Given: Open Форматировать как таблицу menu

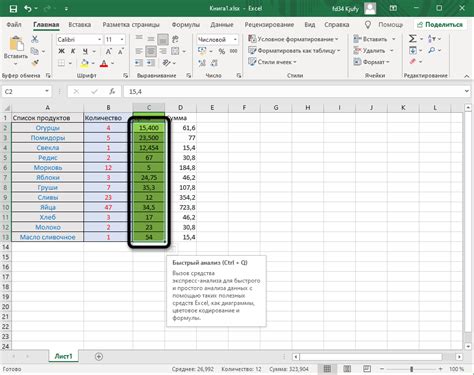Looking at the screenshot, I should click(294, 51).
